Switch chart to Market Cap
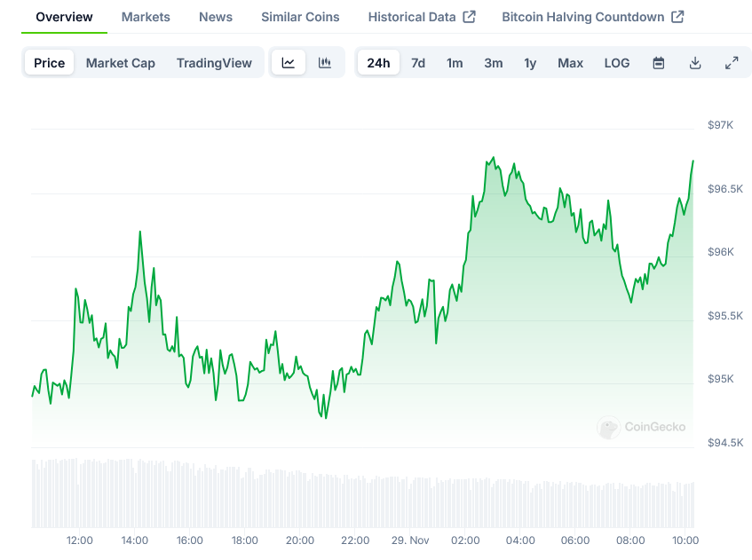Screen dimensions: 752x560 (x=121, y=63)
